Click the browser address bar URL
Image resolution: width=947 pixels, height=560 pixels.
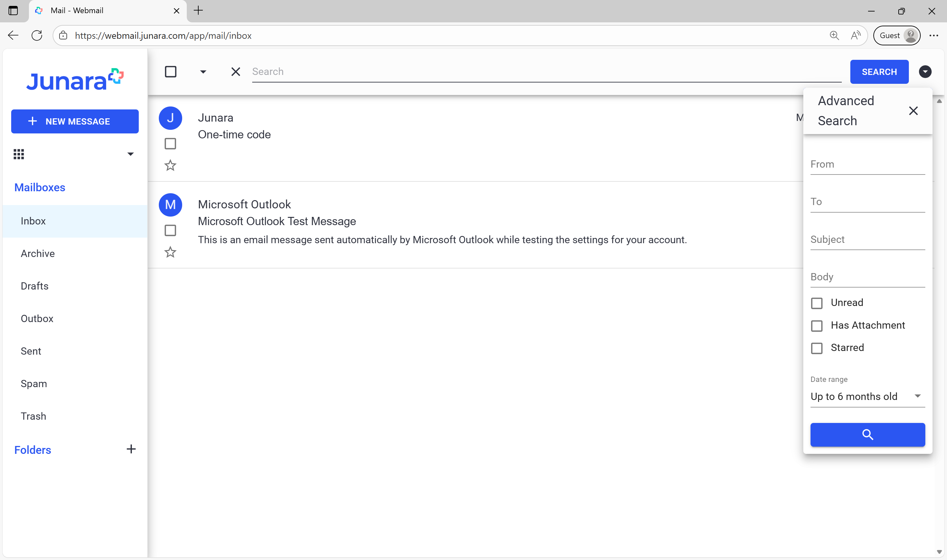pos(163,35)
